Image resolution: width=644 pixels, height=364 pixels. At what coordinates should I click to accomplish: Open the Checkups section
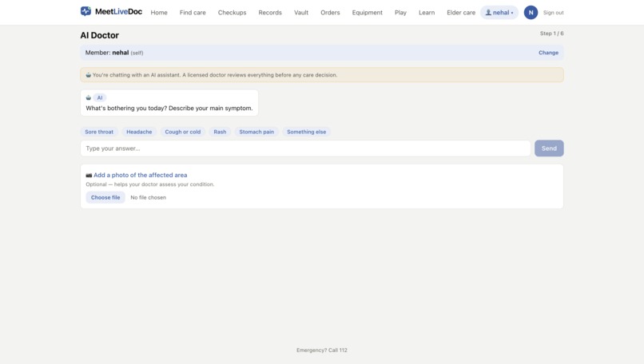coord(232,13)
